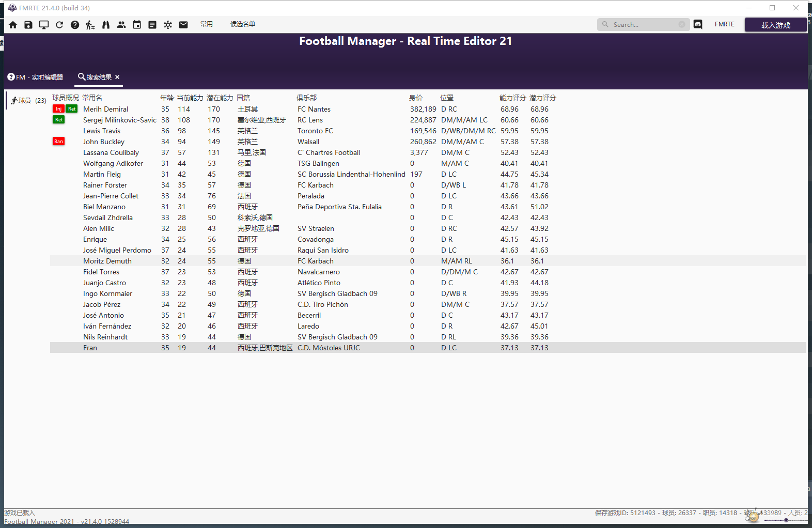
Task: Open the 候选名单 shortlist menu
Action: point(243,24)
